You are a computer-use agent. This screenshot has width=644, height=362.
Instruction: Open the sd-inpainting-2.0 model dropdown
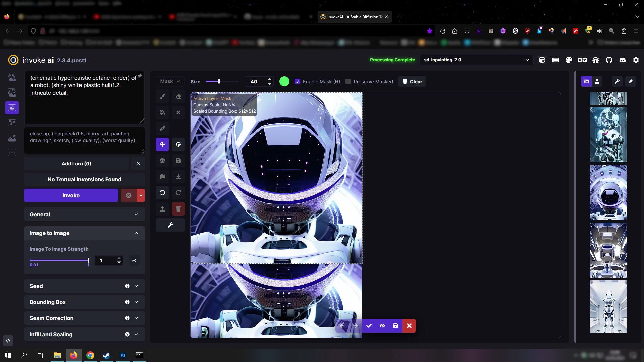coord(476,60)
